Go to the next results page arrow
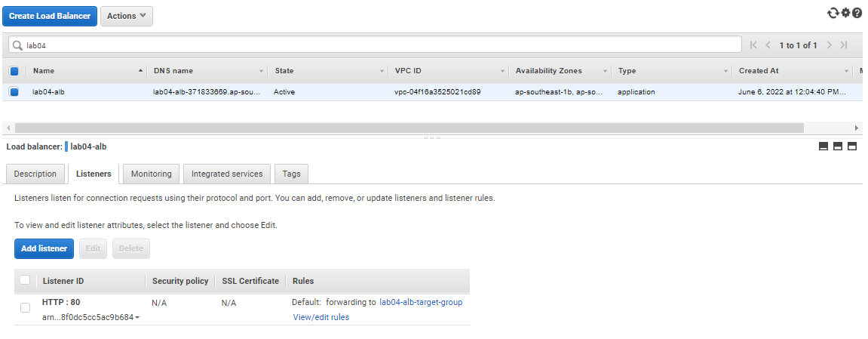Image resolution: width=868 pixels, height=339 pixels. coord(830,45)
